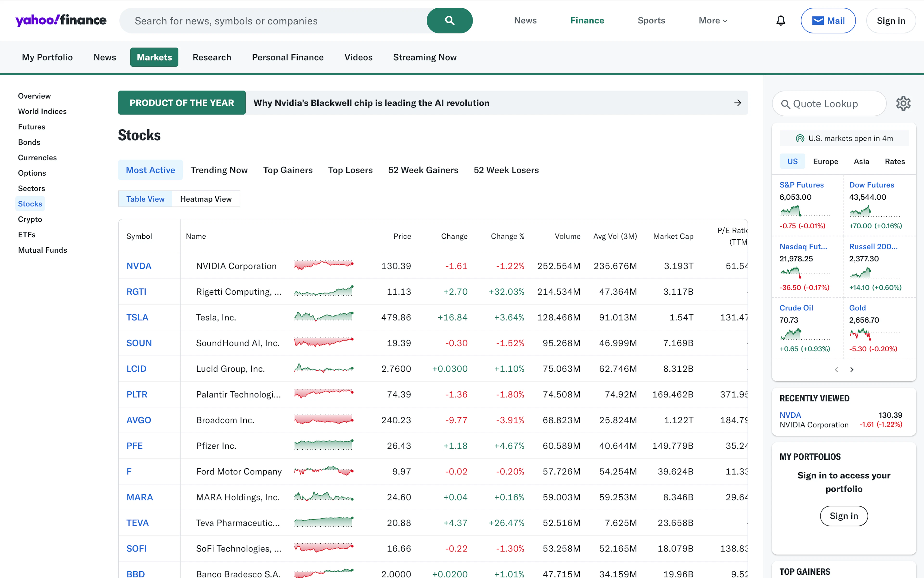The image size is (924, 578).
Task: Open ETFs in the sidebar
Action: 27,235
